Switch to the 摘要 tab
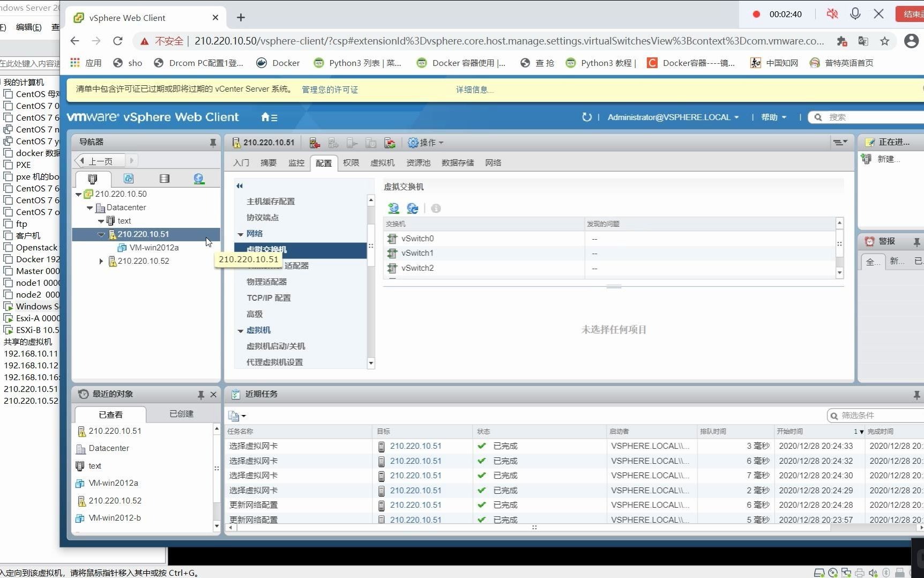 pos(269,162)
